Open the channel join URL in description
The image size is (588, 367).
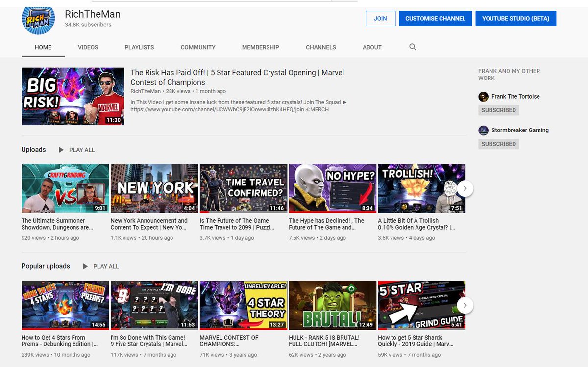coord(218,109)
